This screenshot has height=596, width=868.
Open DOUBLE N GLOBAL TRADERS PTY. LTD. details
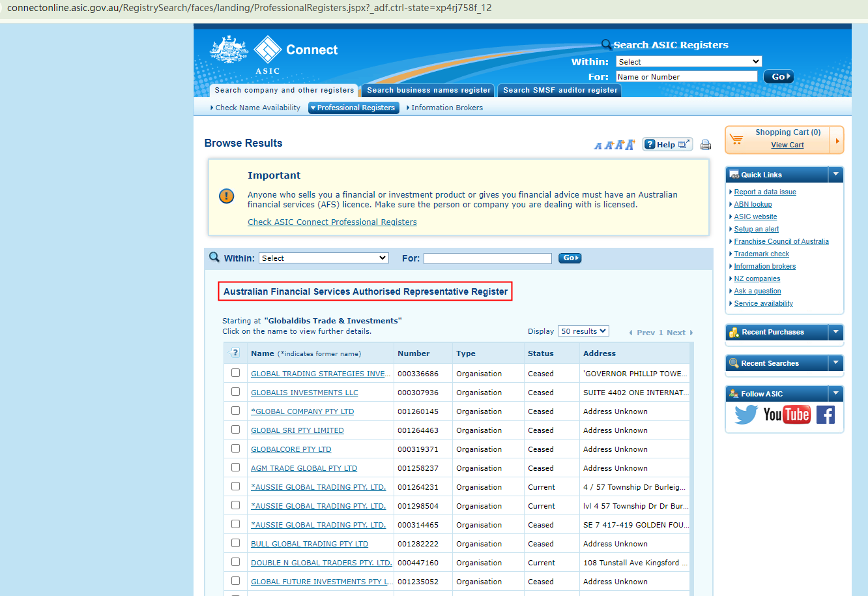[321, 563]
